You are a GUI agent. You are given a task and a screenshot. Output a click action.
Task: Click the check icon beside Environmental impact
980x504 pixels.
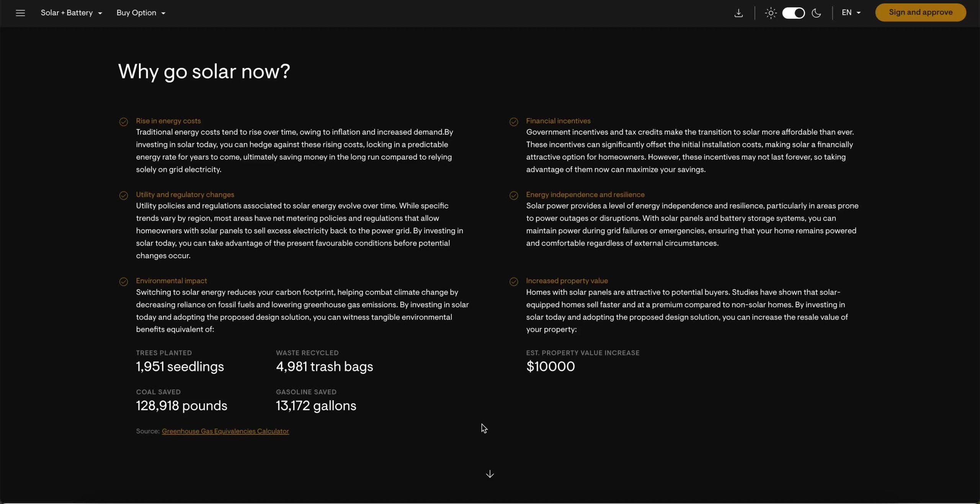[124, 282]
